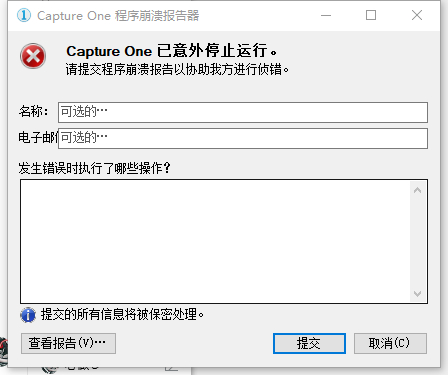The height and width of the screenshot is (375, 448).
Task: Maximize the crash reporter window
Action: pos(371,15)
